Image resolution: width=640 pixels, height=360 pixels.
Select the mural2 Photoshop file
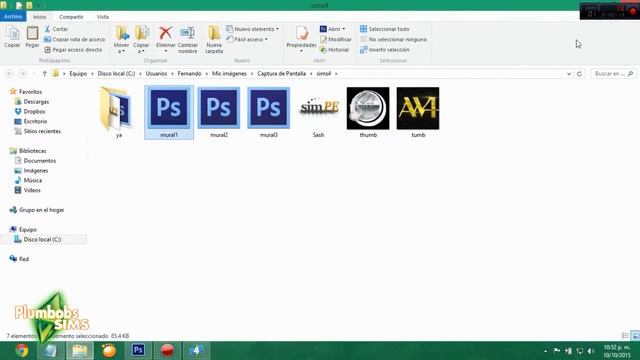coord(219,113)
